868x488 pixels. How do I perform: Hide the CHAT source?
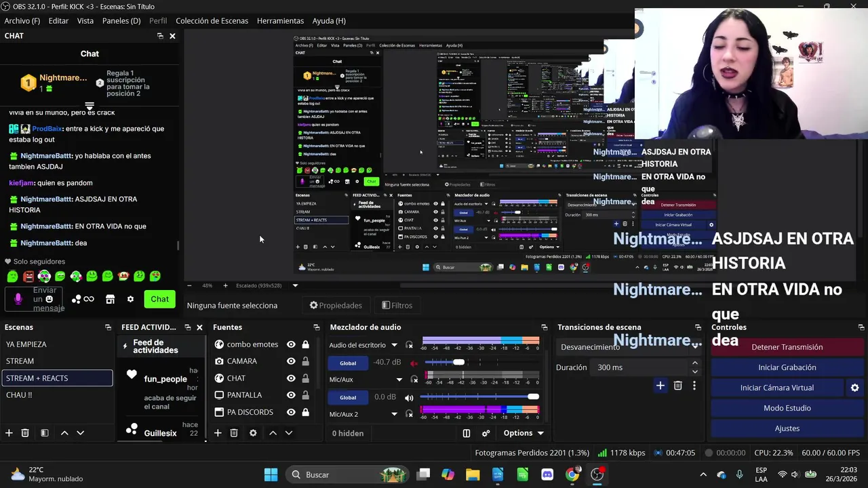(x=291, y=378)
